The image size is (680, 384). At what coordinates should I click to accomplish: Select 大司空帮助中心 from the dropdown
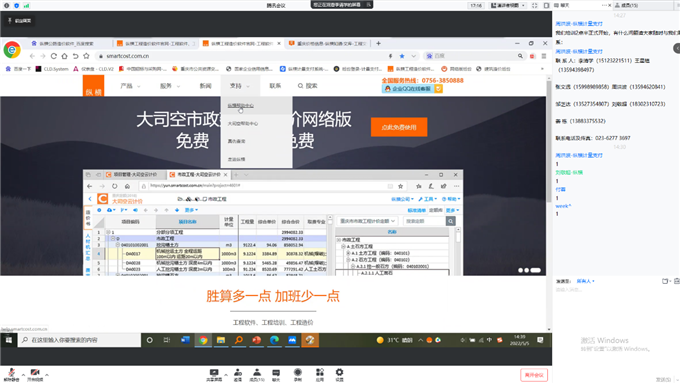242,124
